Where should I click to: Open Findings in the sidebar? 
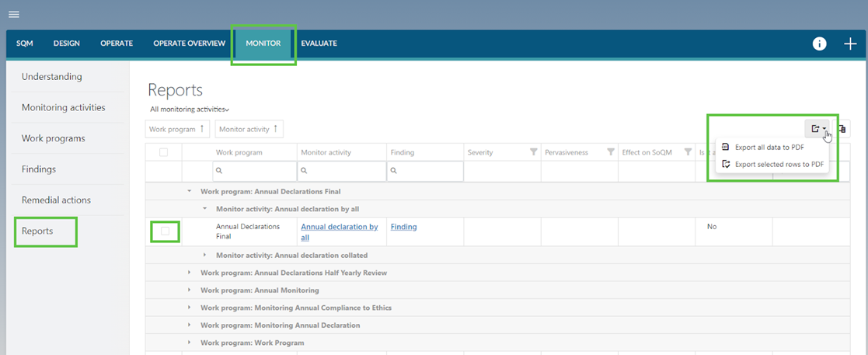coord(39,169)
